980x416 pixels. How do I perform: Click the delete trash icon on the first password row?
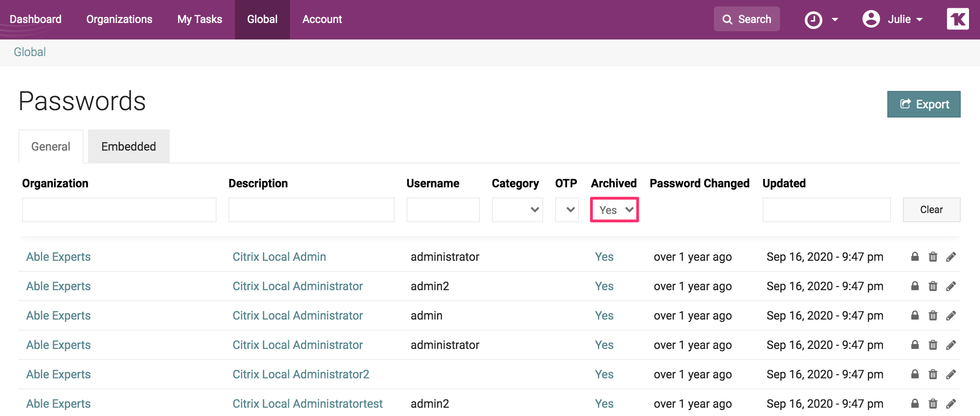click(x=933, y=257)
